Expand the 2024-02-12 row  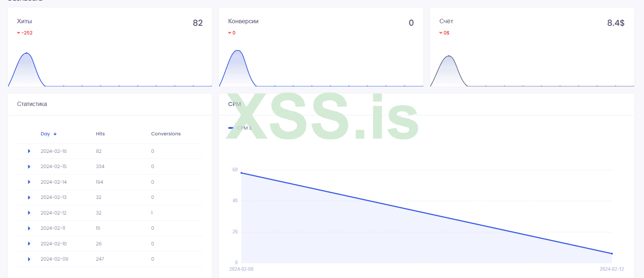tap(29, 213)
